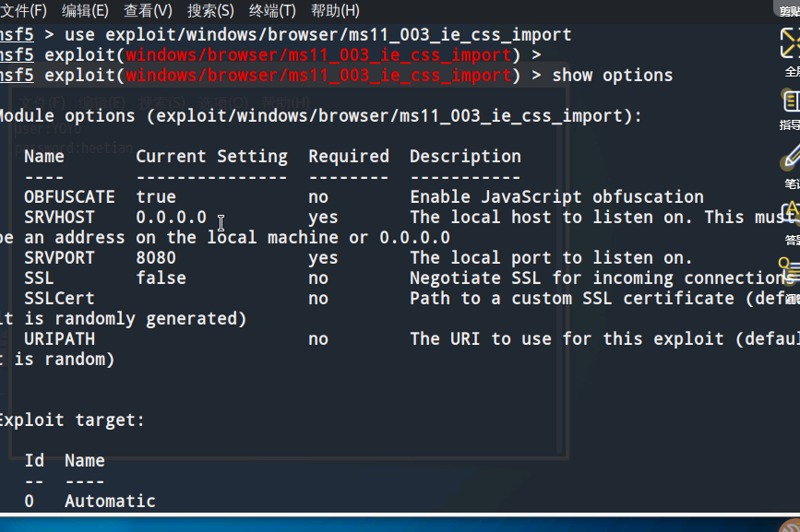Open the Q&A list icon in sidebar
Viewport: 800px width, 532px height.
coord(789,269)
